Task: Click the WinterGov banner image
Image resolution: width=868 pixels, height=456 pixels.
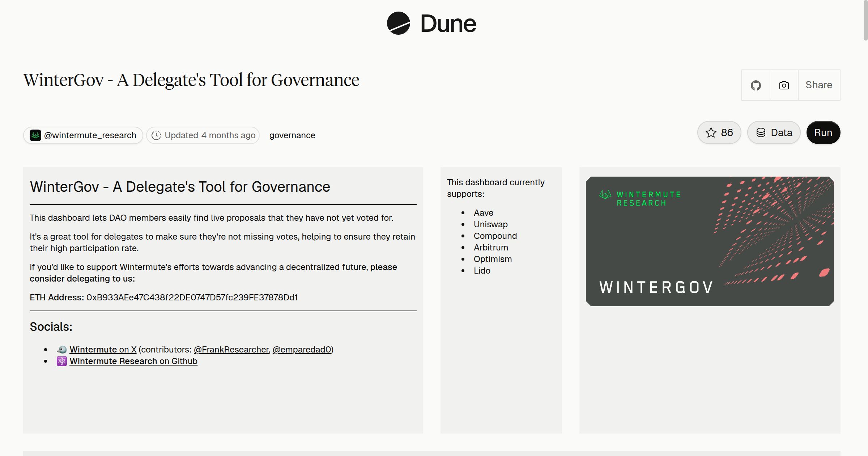Action: point(710,241)
